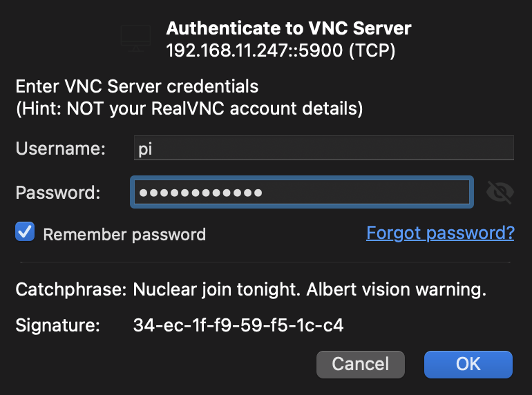Uncheck the Remember password checkbox

pos(25,231)
